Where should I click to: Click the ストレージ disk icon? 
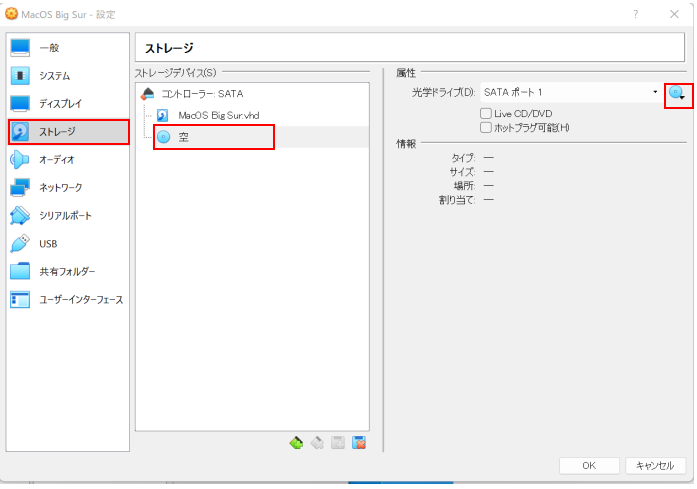pyautogui.click(x=20, y=132)
